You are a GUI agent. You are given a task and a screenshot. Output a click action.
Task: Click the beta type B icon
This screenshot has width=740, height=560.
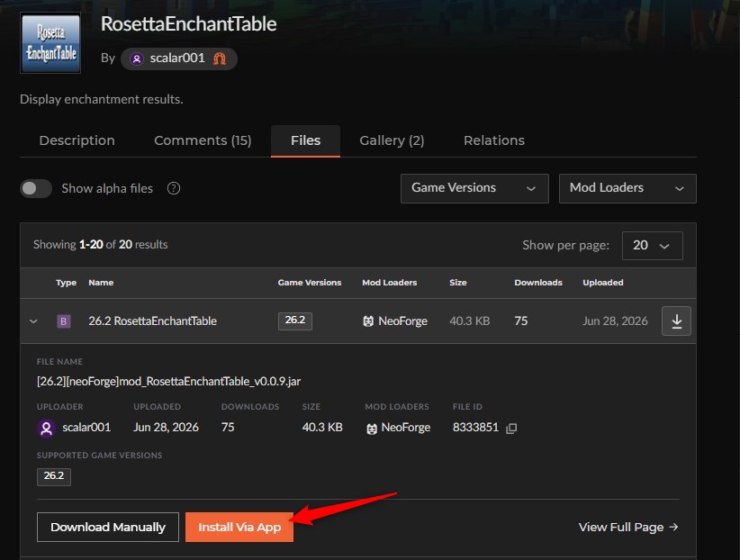(x=64, y=321)
